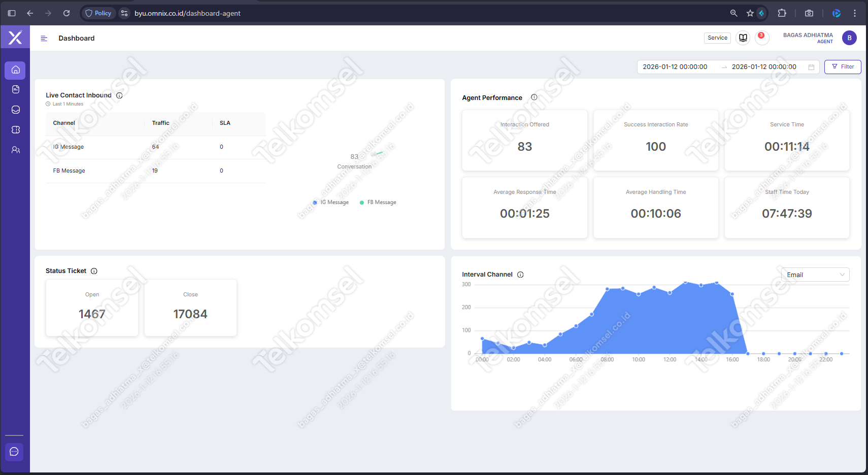Click the Filter button
Image resolution: width=868 pixels, height=475 pixels.
(x=843, y=67)
